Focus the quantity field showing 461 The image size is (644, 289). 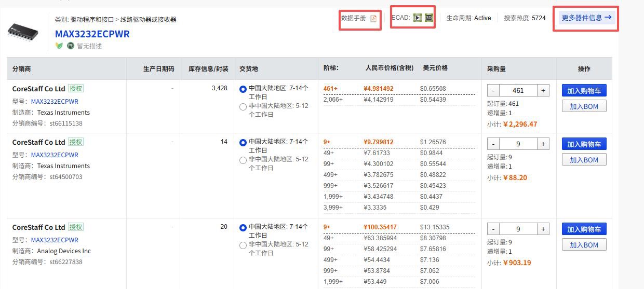pyautogui.click(x=518, y=90)
